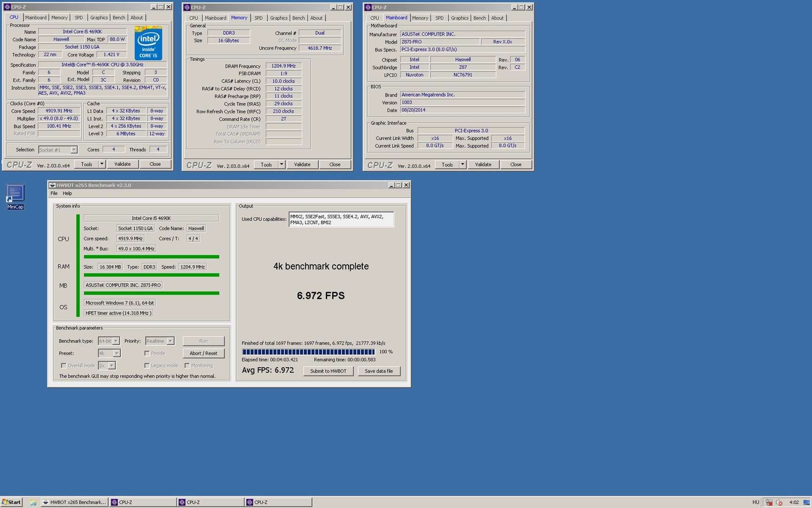Click the Memory CPU-Z window title icon
This screenshot has height=508, width=812.
187,8
